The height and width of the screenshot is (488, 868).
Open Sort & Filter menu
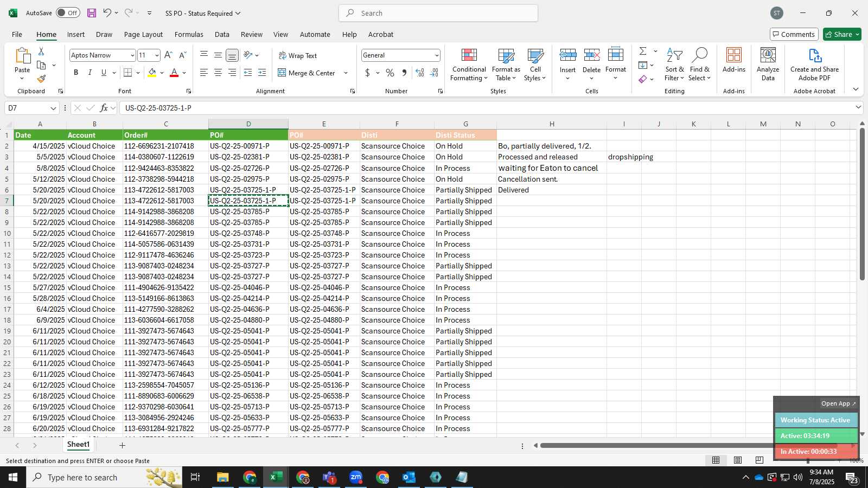674,65
